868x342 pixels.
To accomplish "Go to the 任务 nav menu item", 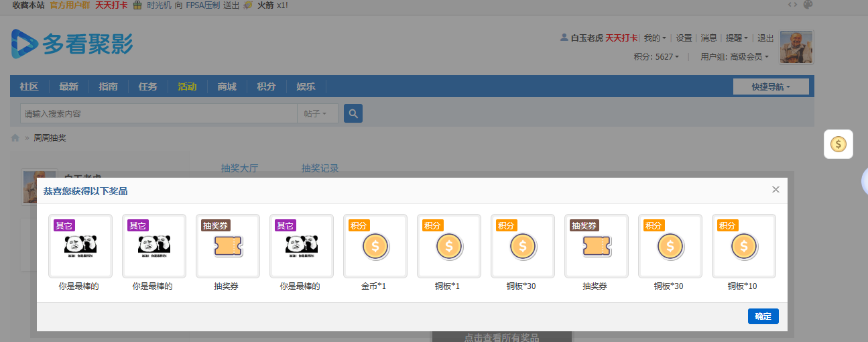I will [x=147, y=87].
